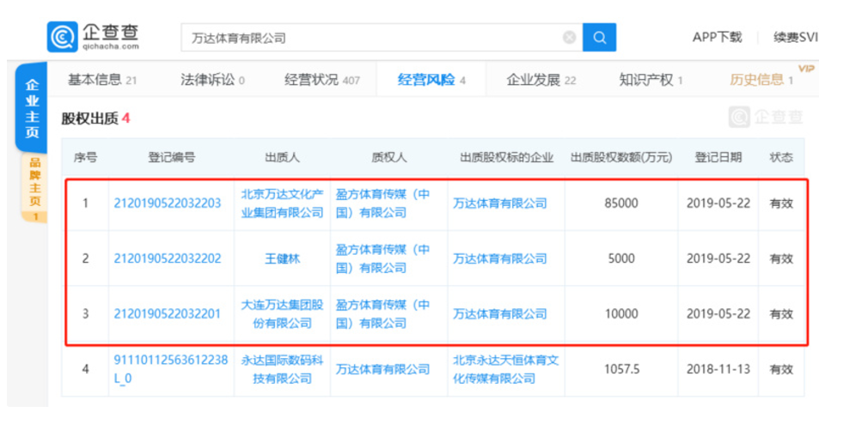
Task: Click the 出质股权标的企业 column header
Action: point(506,158)
